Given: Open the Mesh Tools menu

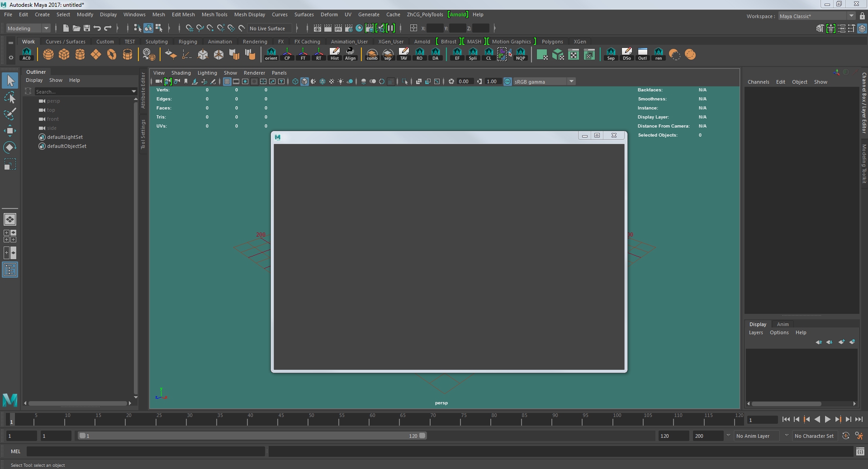Looking at the screenshot, I should [x=214, y=14].
